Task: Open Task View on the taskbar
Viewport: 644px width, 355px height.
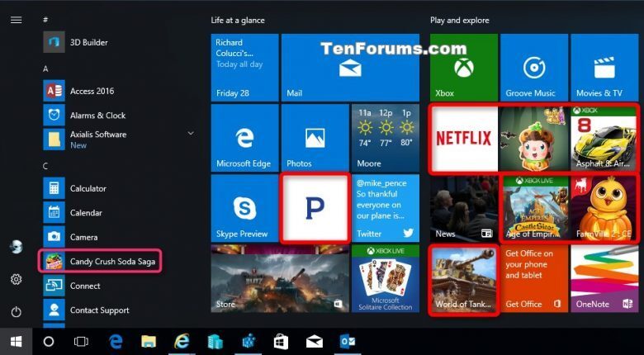Action: 81,341
